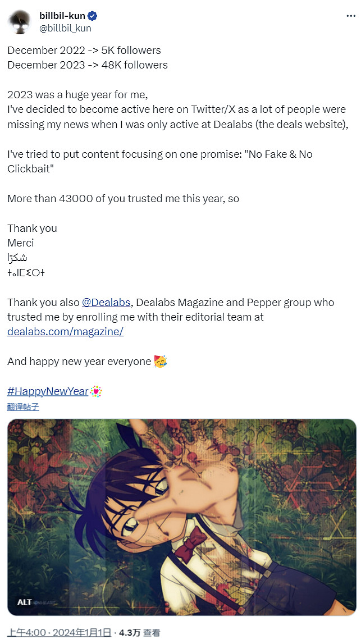Show the image ALT description badge

click(x=24, y=602)
